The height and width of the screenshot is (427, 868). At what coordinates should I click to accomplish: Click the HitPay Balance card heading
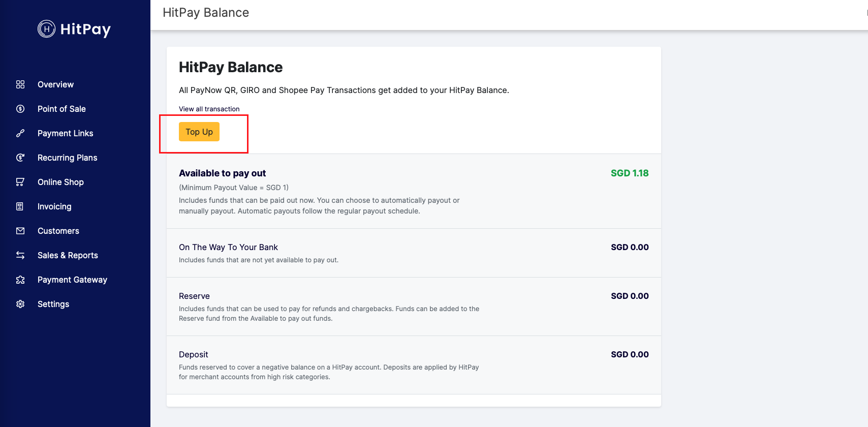coord(231,67)
